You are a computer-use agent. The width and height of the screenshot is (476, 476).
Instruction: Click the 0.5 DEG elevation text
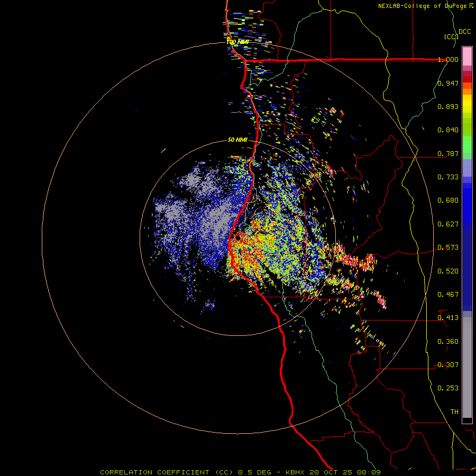[x=255, y=472]
